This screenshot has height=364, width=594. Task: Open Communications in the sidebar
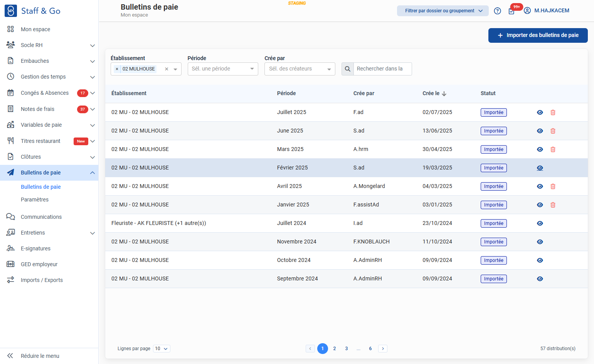tap(49, 217)
